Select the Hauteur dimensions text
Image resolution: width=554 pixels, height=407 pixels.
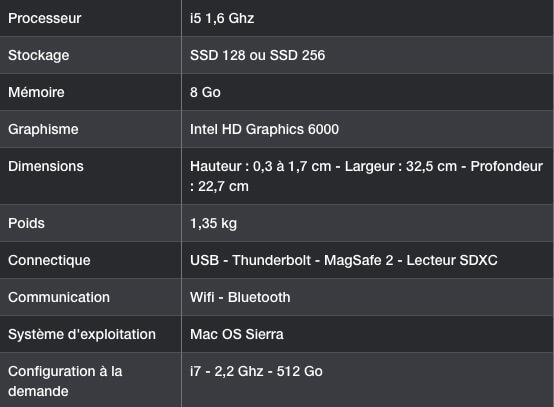[x=366, y=176]
